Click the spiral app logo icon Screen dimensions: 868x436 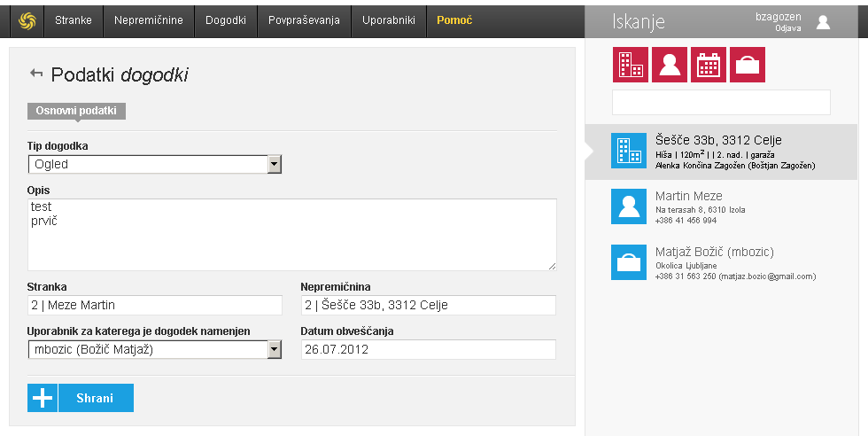coord(26,20)
